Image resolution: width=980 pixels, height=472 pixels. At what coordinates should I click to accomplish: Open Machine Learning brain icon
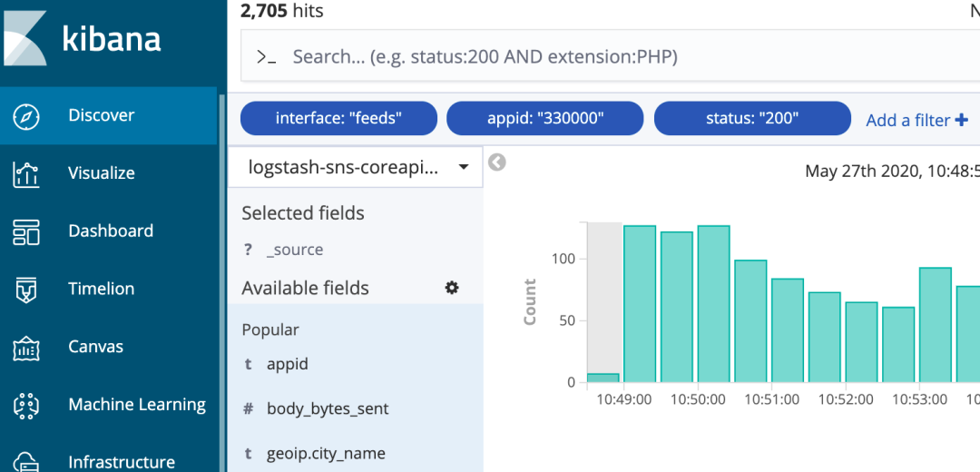[x=26, y=405]
